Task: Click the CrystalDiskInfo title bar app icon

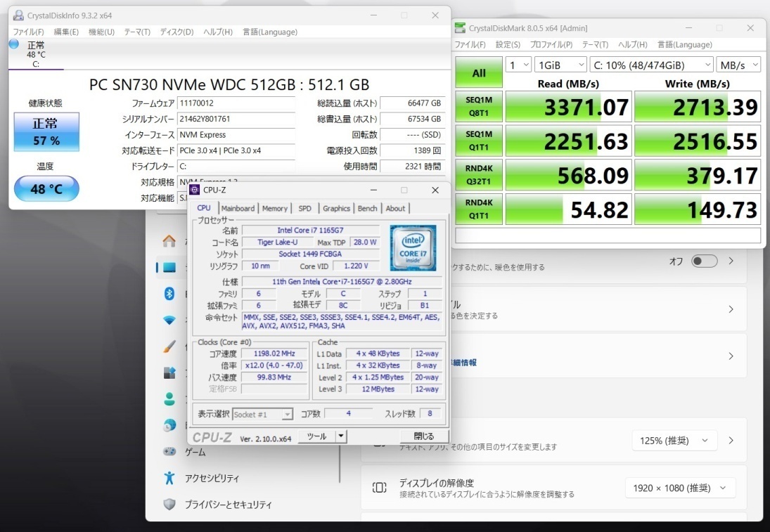Action: tap(19, 15)
